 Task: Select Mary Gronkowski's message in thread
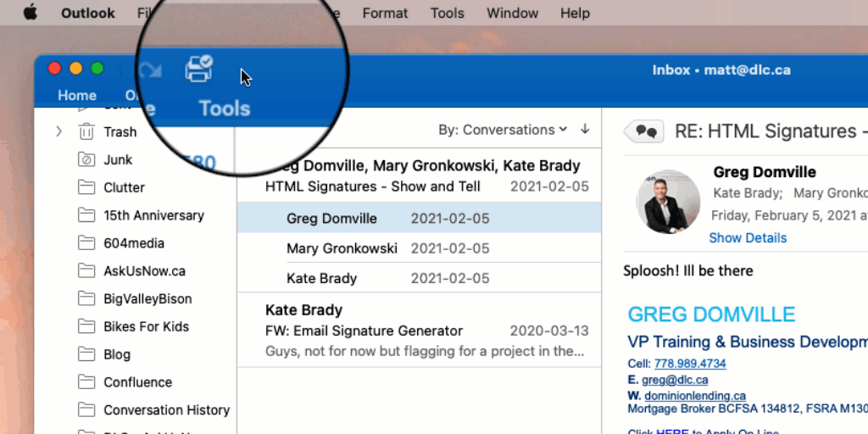pyautogui.click(x=419, y=248)
